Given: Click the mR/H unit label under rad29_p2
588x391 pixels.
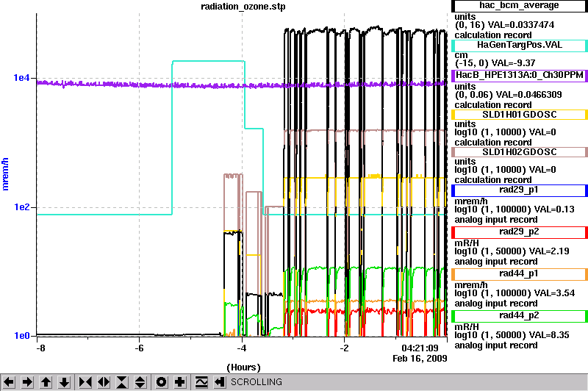Looking at the screenshot, I should [x=467, y=243].
